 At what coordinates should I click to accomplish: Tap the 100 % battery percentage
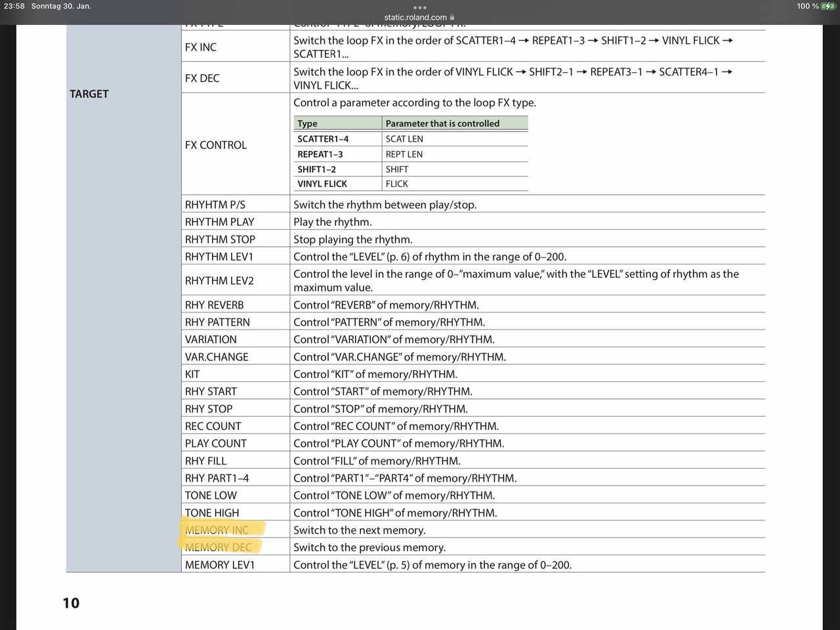(x=807, y=6)
